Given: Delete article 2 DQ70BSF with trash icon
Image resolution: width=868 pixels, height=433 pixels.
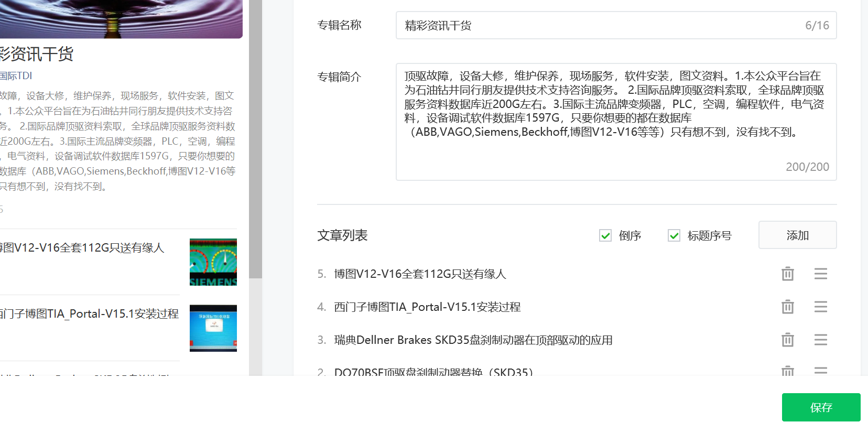Looking at the screenshot, I should pos(787,371).
